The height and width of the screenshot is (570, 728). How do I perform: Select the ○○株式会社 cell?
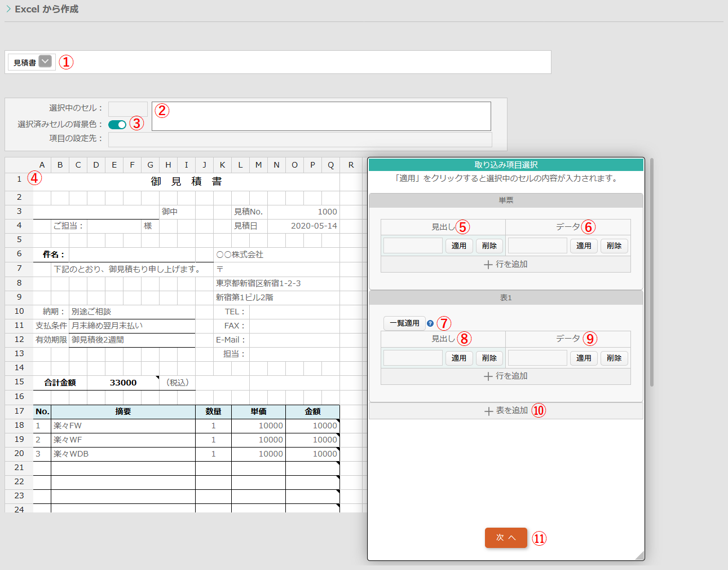click(277, 255)
